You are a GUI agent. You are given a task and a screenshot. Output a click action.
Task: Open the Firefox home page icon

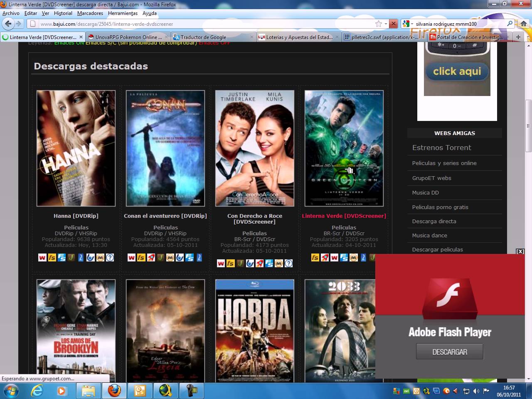524,24
